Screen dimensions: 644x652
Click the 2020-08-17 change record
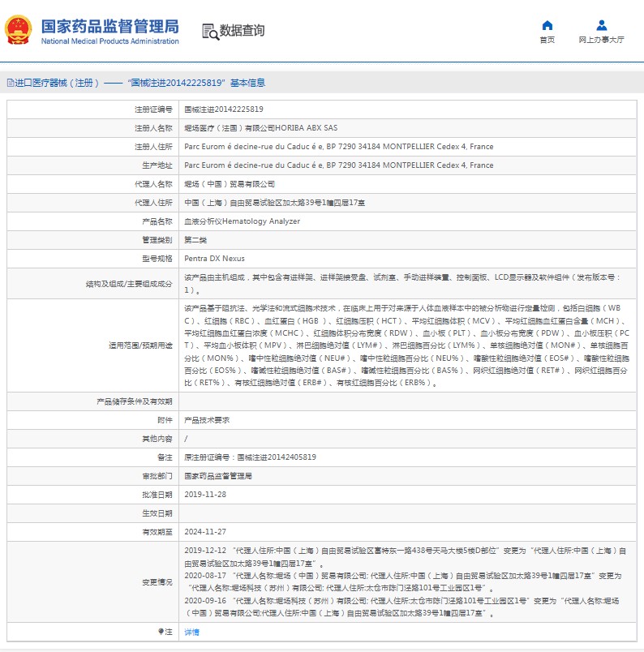[x=403, y=581]
